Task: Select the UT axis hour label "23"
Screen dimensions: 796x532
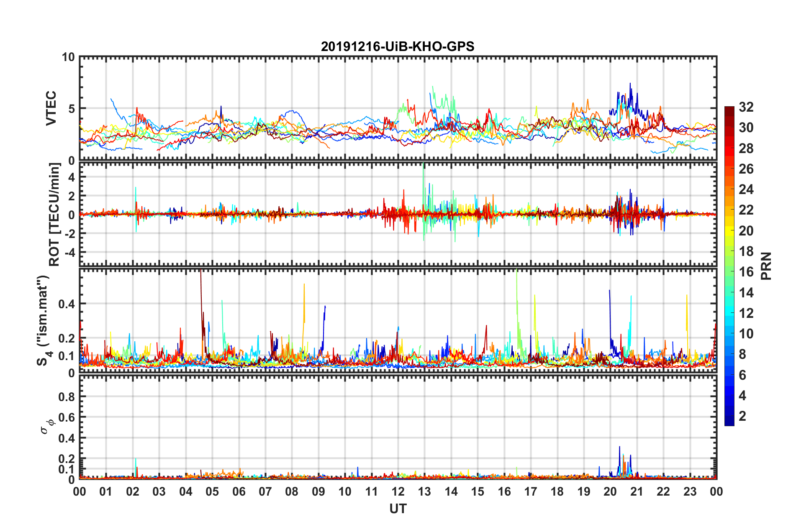Action: click(x=690, y=491)
